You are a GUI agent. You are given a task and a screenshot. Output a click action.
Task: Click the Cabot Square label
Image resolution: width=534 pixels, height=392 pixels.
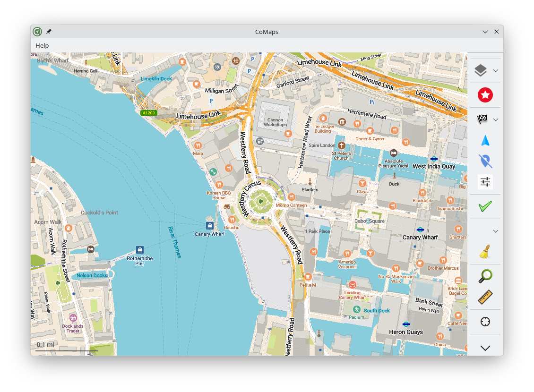[x=370, y=221]
